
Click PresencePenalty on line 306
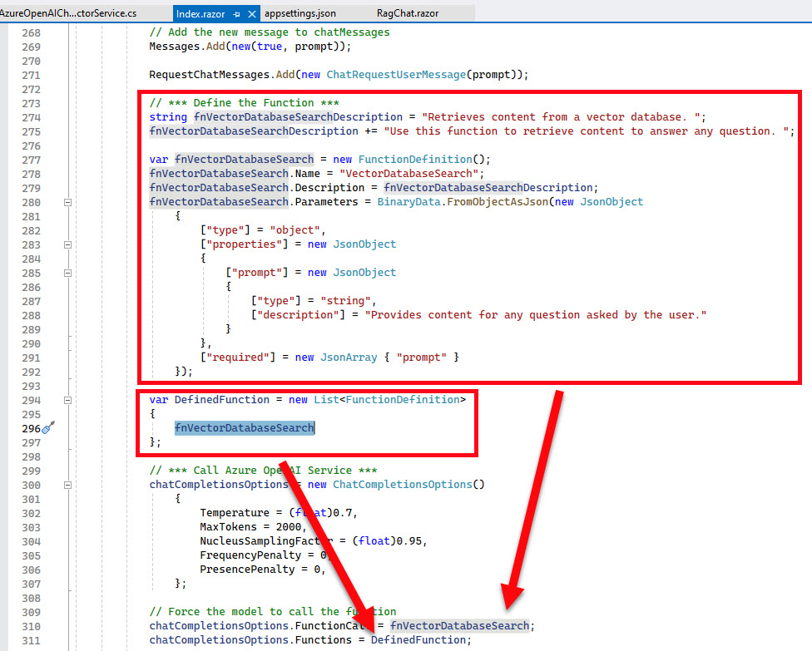click(x=247, y=570)
